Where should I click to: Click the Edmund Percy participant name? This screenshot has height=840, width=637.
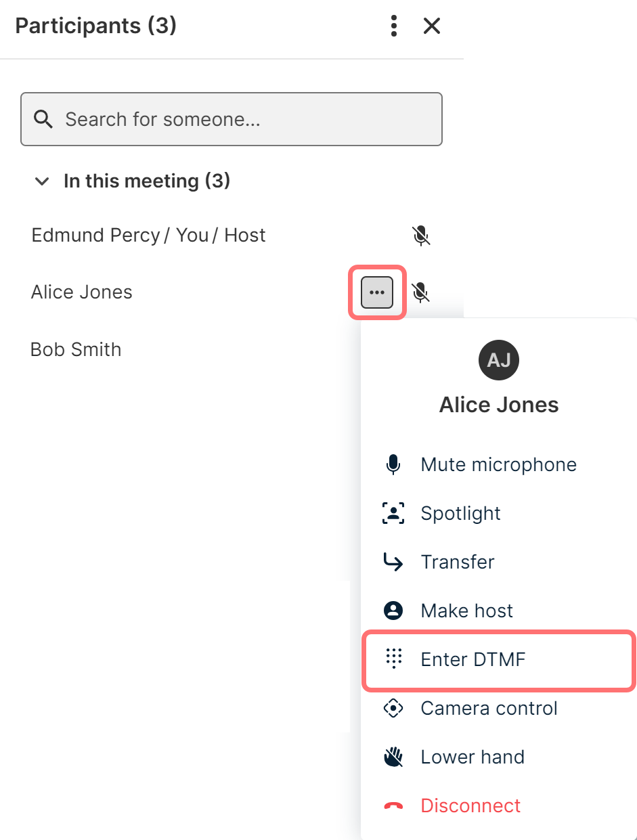pos(95,236)
